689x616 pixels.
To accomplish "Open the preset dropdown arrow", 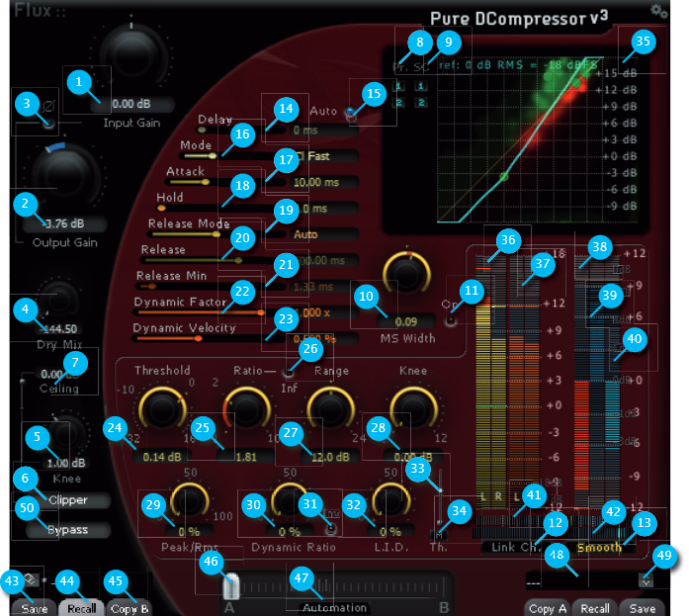I will click(x=646, y=581).
